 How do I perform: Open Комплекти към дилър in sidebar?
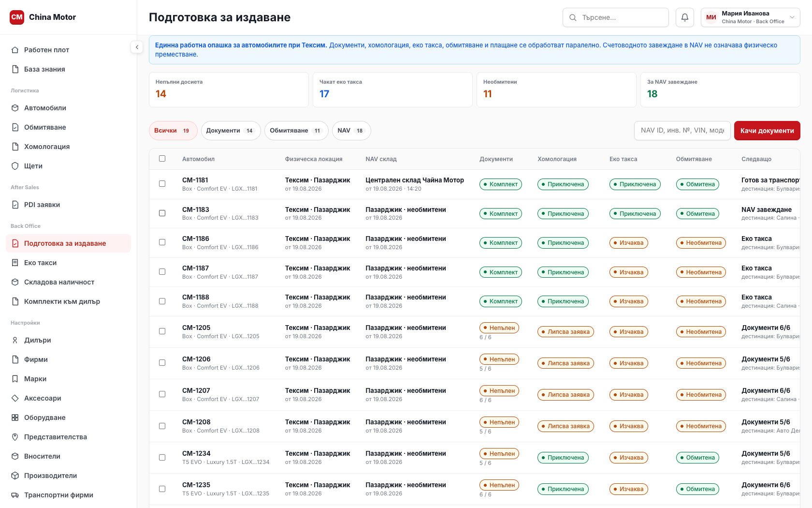(x=69, y=301)
